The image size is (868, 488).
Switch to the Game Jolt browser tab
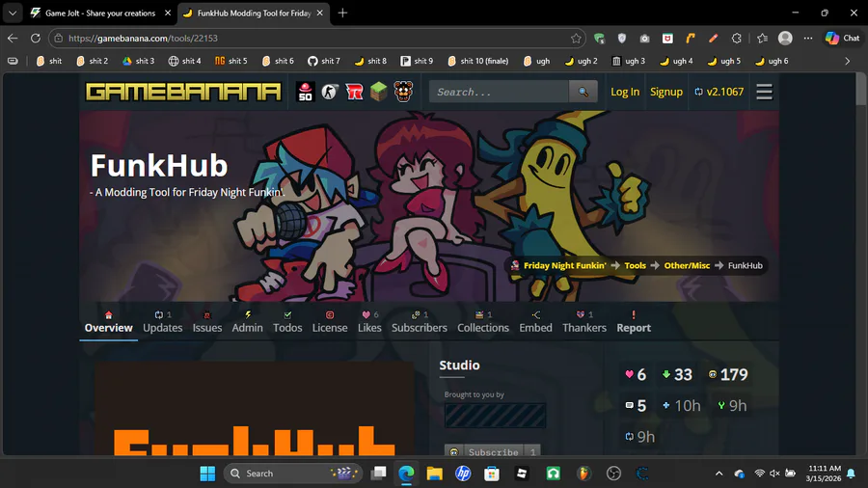99,13
